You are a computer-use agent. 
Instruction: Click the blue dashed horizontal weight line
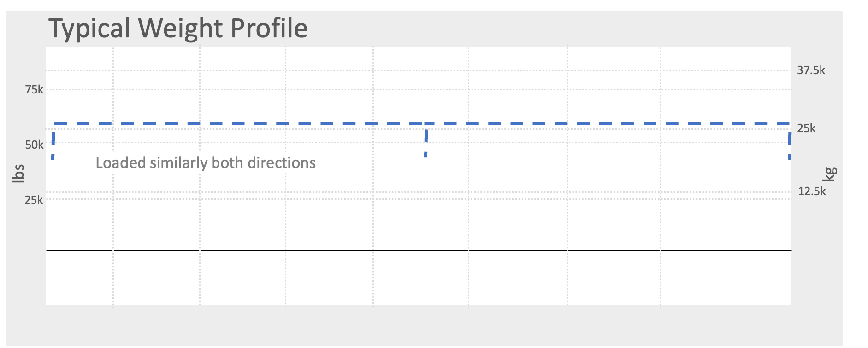[323, 123]
